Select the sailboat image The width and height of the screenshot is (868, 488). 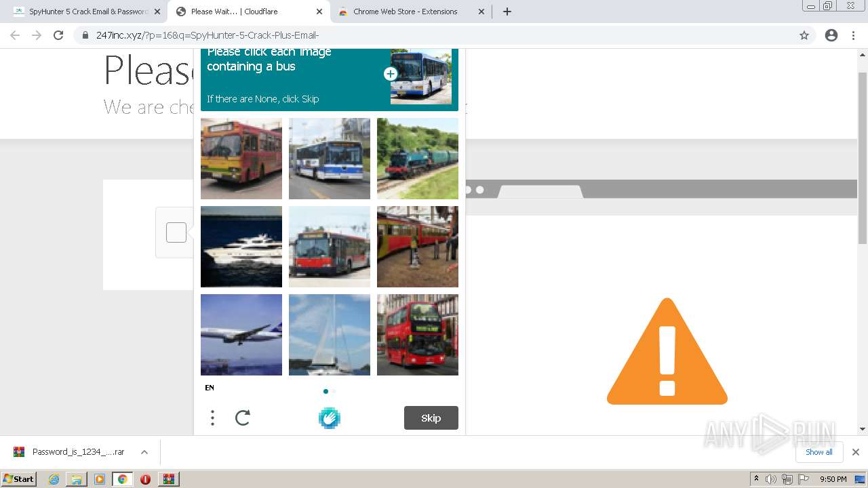pos(330,335)
